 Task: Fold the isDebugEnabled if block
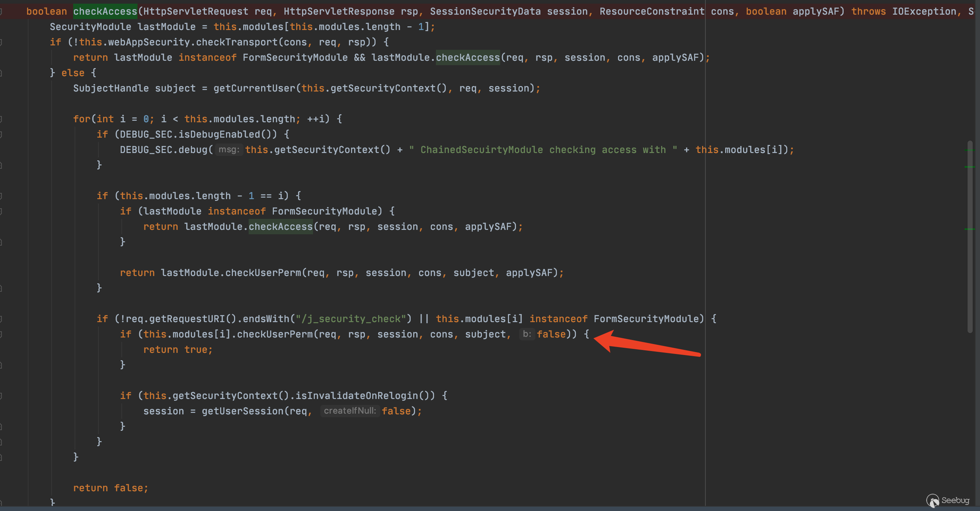coord(1,134)
